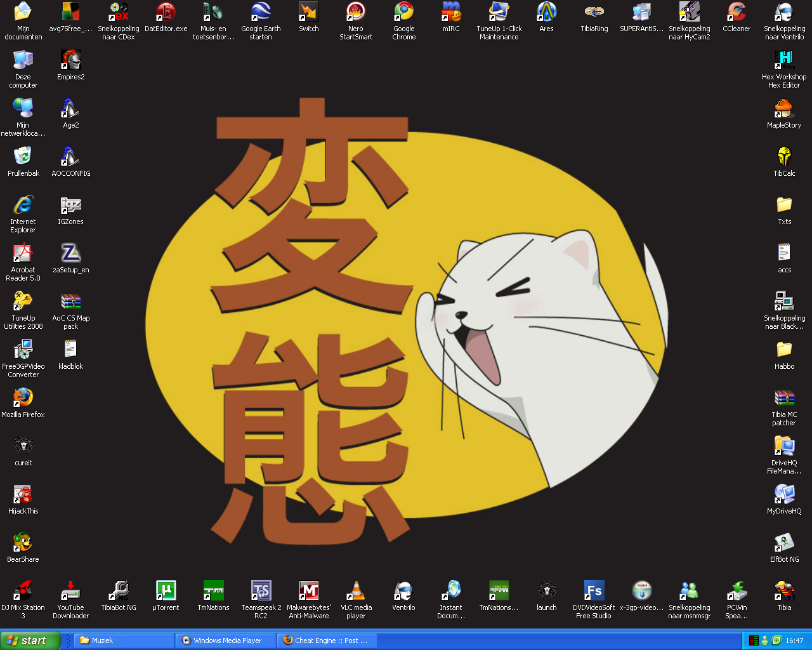The height and width of the screenshot is (650, 812).
Task: Select the avg75free installer icon
Action: [70, 11]
